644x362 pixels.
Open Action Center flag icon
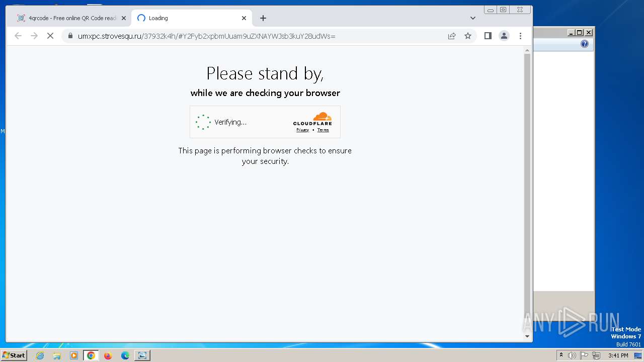click(584, 355)
